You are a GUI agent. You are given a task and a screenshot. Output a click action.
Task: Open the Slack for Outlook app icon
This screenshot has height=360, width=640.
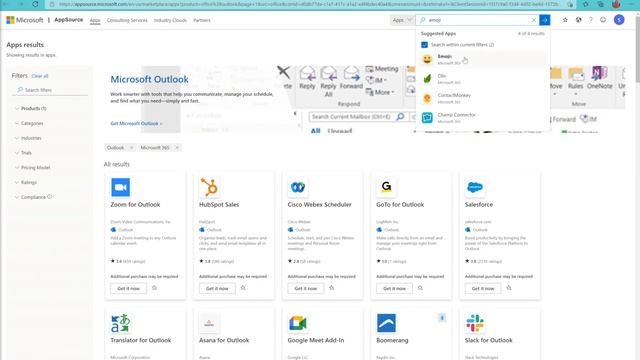pyautogui.click(x=475, y=323)
